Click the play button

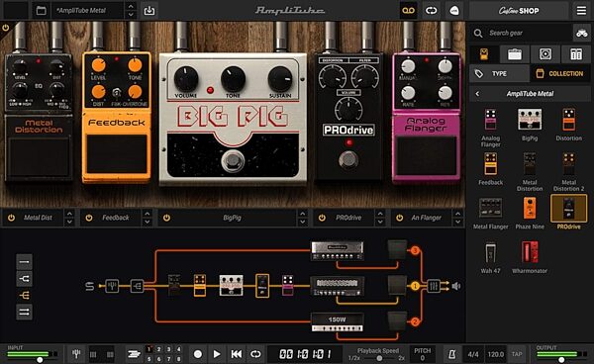pos(217,354)
